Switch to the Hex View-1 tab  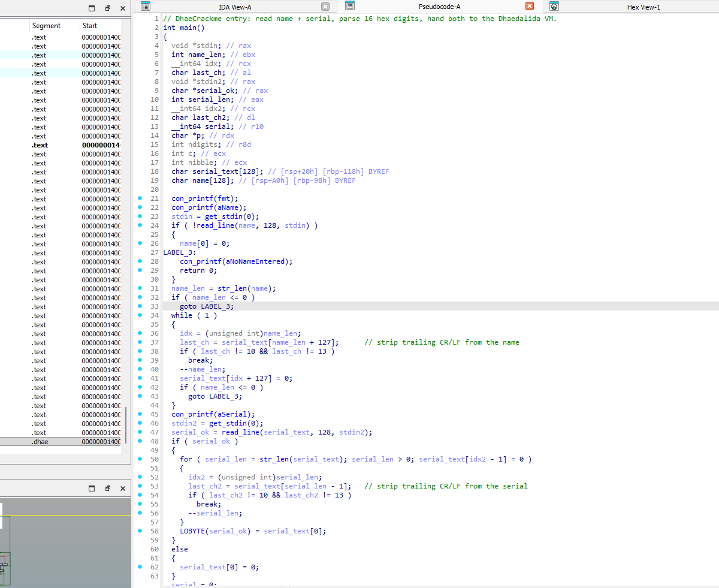(x=643, y=7)
